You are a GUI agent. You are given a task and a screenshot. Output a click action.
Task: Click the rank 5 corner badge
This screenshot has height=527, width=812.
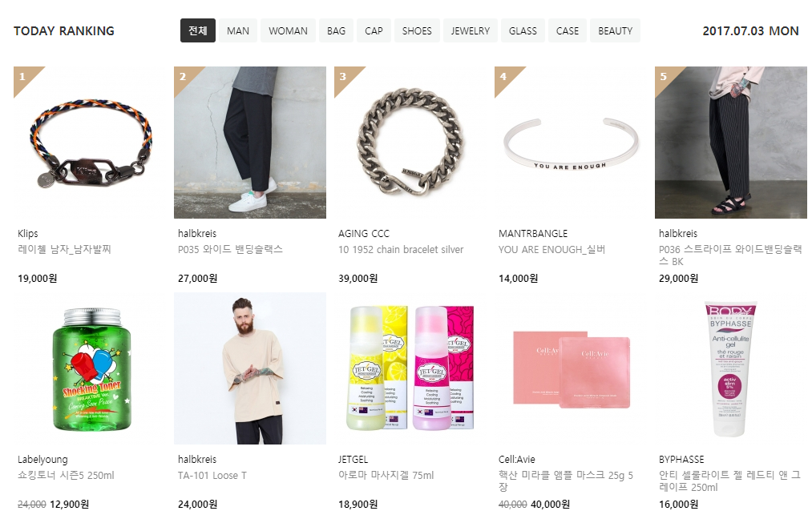665,78
